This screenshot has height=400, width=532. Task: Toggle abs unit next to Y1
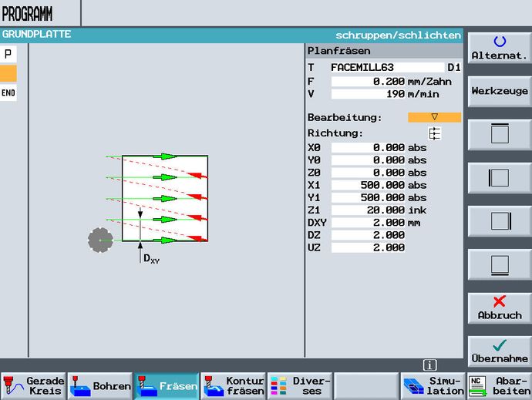pyautogui.click(x=417, y=198)
